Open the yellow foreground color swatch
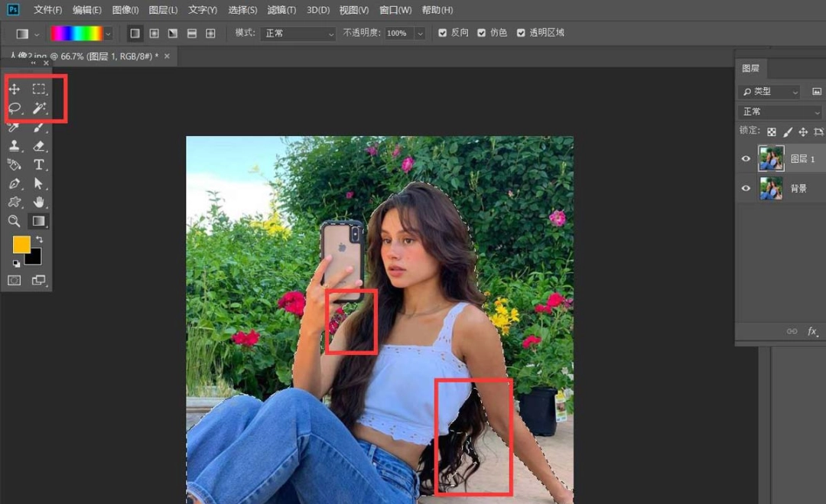Screen dimensions: 826x504 [21, 244]
